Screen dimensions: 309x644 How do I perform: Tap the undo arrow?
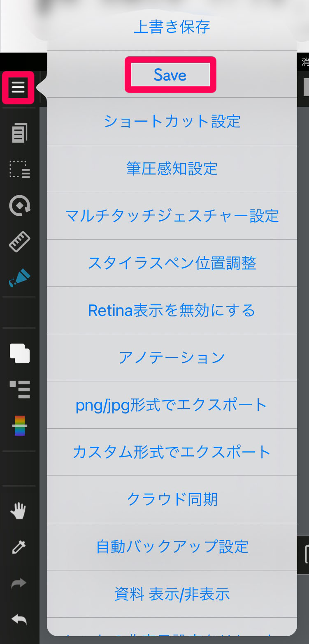19,619
